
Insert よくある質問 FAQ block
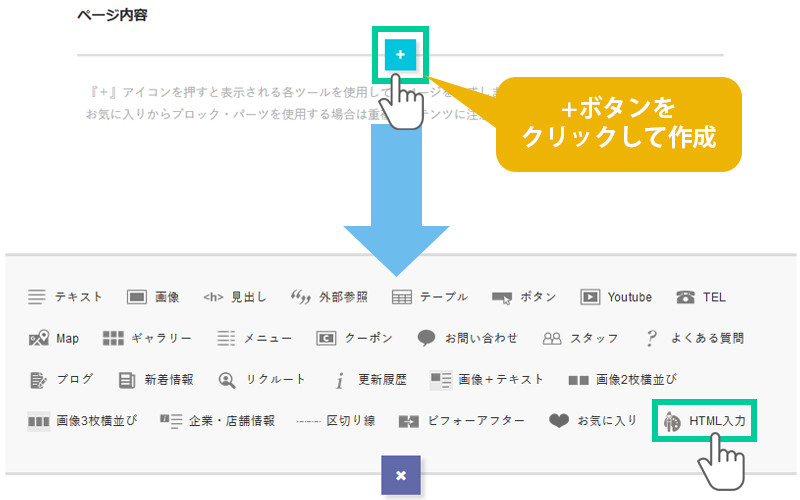click(694, 338)
